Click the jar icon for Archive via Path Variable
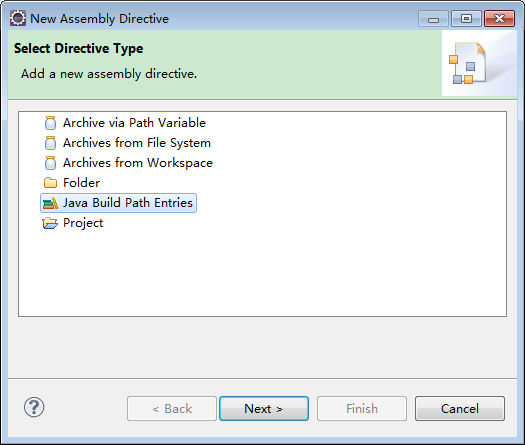This screenshot has height=445, width=525. (x=50, y=123)
